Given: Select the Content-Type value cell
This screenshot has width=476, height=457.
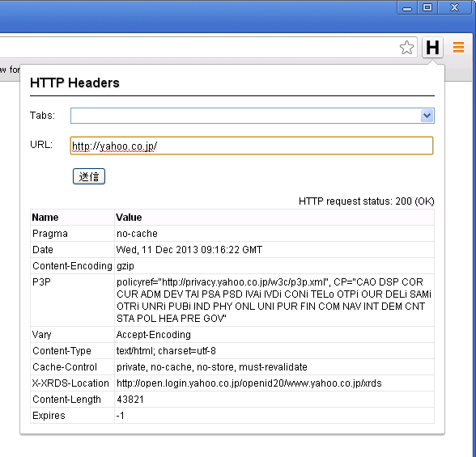Looking at the screenshot, I should tap(274, 351).
